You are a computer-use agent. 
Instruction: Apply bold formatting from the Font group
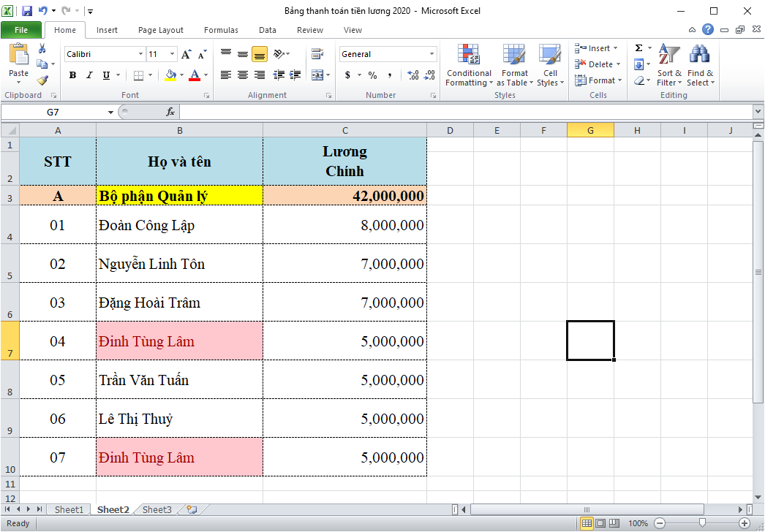[x=72, y=75]
